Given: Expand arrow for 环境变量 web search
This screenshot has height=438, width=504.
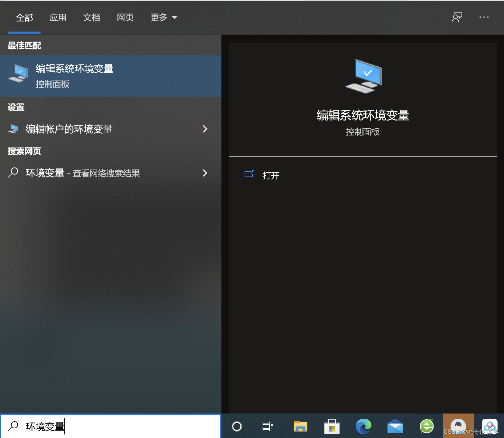Looking at the screenshot, I should [205, 173].
